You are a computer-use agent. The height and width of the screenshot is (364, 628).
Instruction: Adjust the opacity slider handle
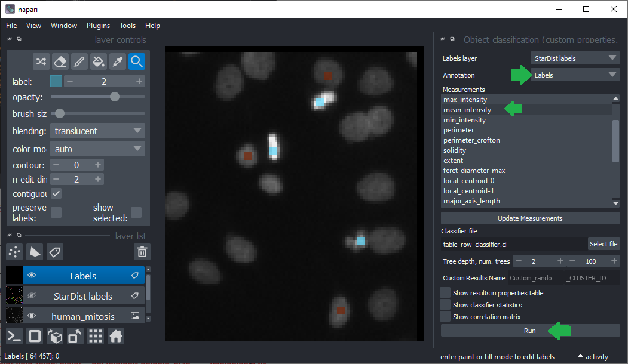click(115, 97)
